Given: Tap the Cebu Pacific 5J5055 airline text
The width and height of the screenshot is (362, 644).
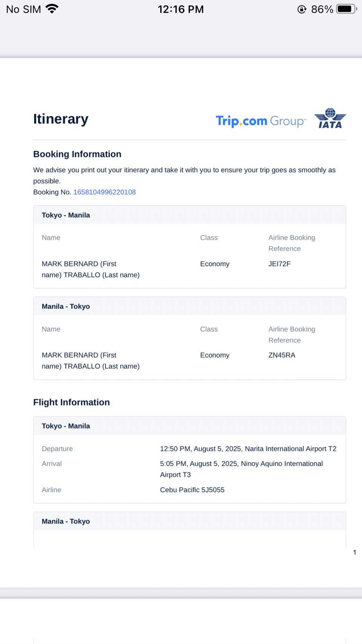Looking at the screenshot, I should [192, 490].
